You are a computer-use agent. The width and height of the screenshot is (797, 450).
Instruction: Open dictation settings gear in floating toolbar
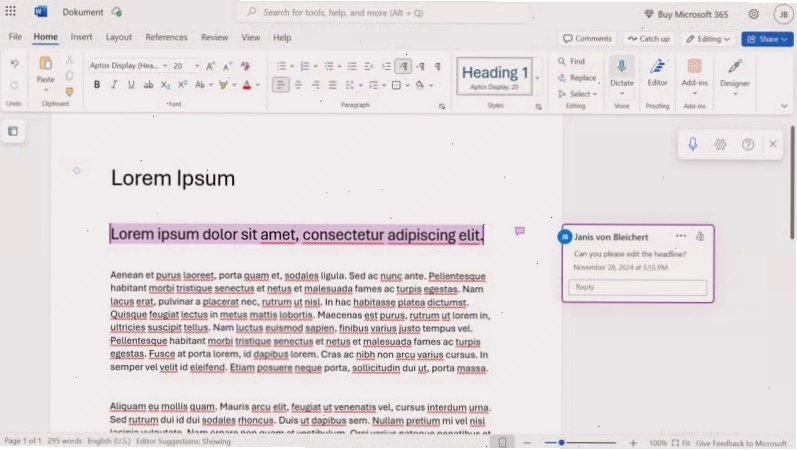point(720,144)
